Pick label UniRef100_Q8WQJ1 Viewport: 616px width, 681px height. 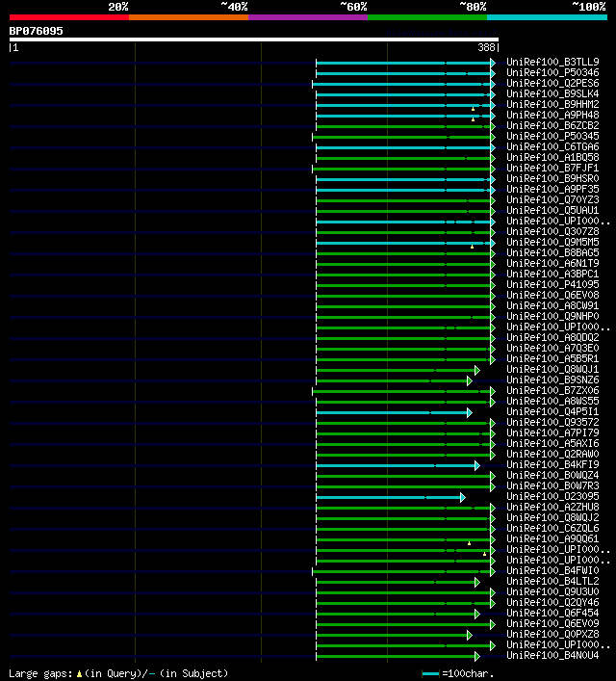552,369
